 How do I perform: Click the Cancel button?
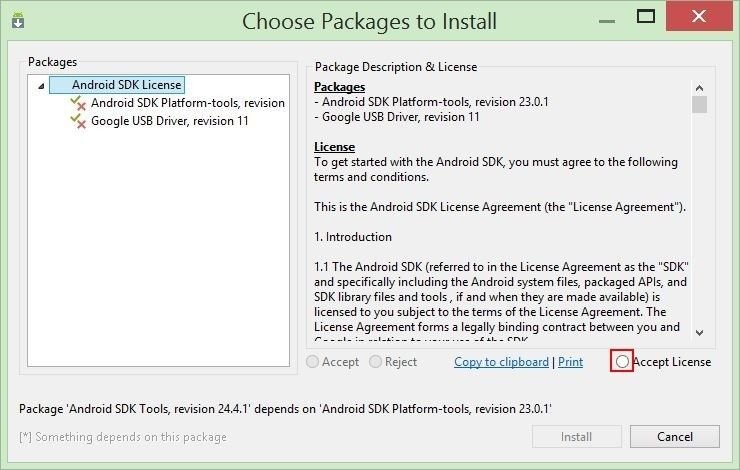(x=674, y=436)
